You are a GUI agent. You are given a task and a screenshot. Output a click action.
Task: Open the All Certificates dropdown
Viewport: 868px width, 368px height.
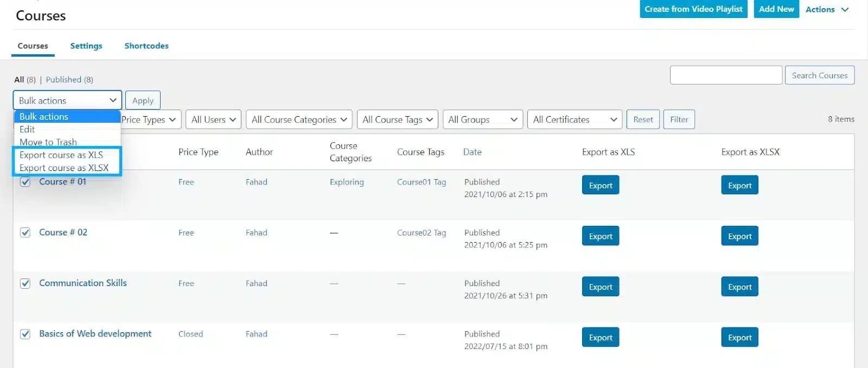pyautogui.click(x=575, y=119)
